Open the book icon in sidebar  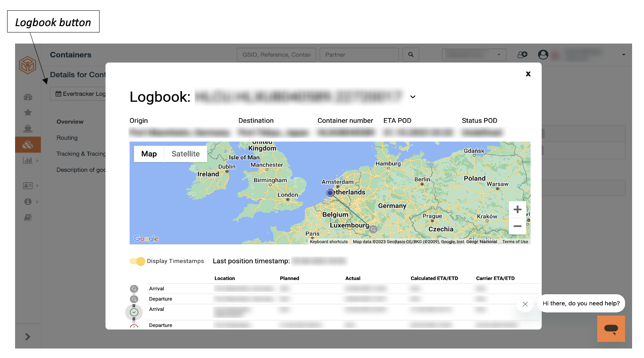click(x=28, y=217)
